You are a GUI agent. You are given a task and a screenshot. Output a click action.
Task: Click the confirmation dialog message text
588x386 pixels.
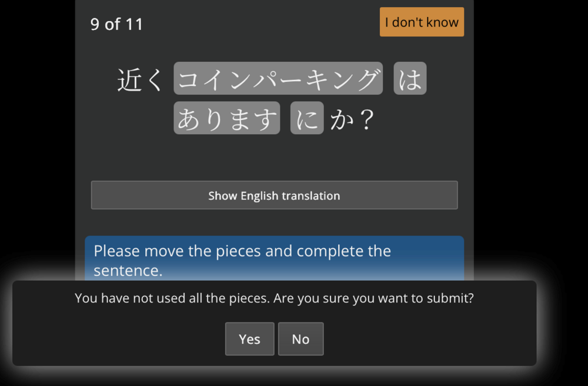pos(274,298)
